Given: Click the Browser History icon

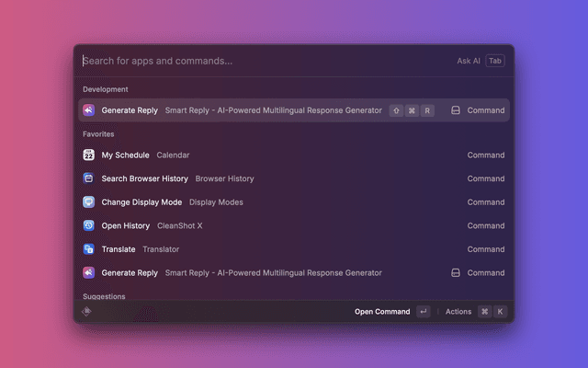Looking at the screenshot, I should click(x=89, y=178).
